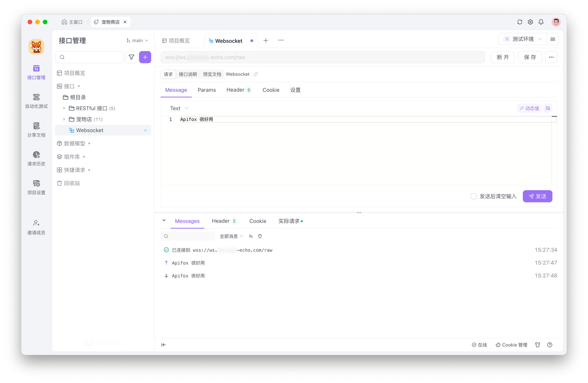Toggle message sort order icon
This screenshot has width=588, height=383.
251,236
